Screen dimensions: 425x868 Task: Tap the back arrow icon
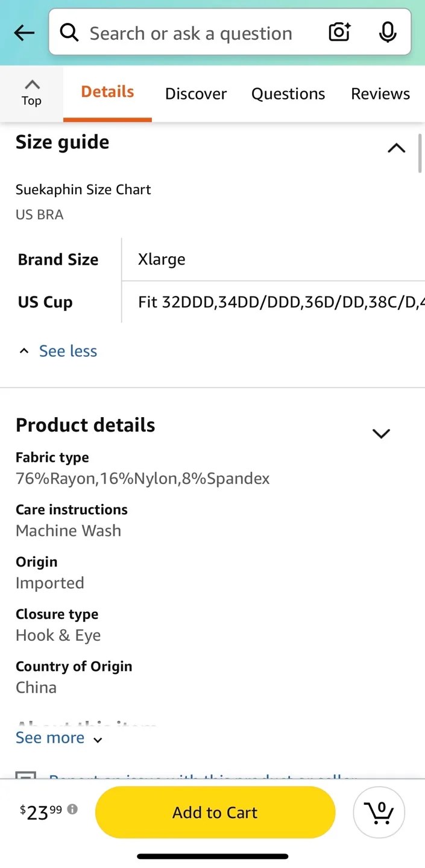[x=24, y=33]
